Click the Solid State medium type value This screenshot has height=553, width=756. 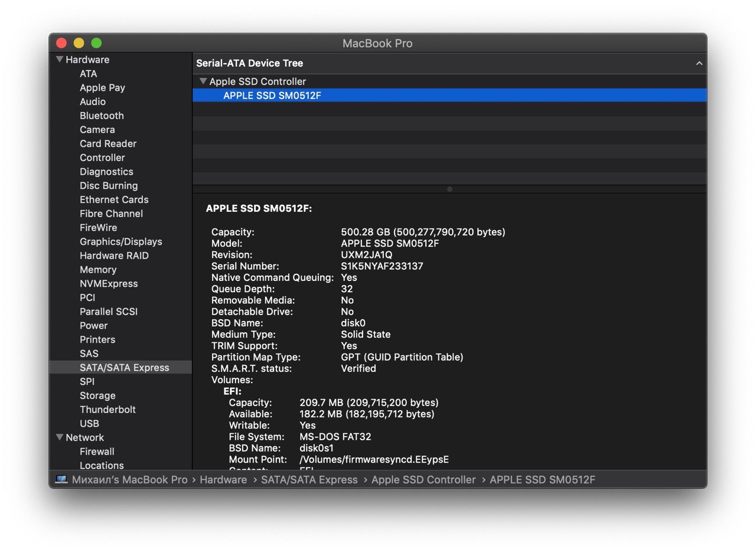click(x=366, y=334)
